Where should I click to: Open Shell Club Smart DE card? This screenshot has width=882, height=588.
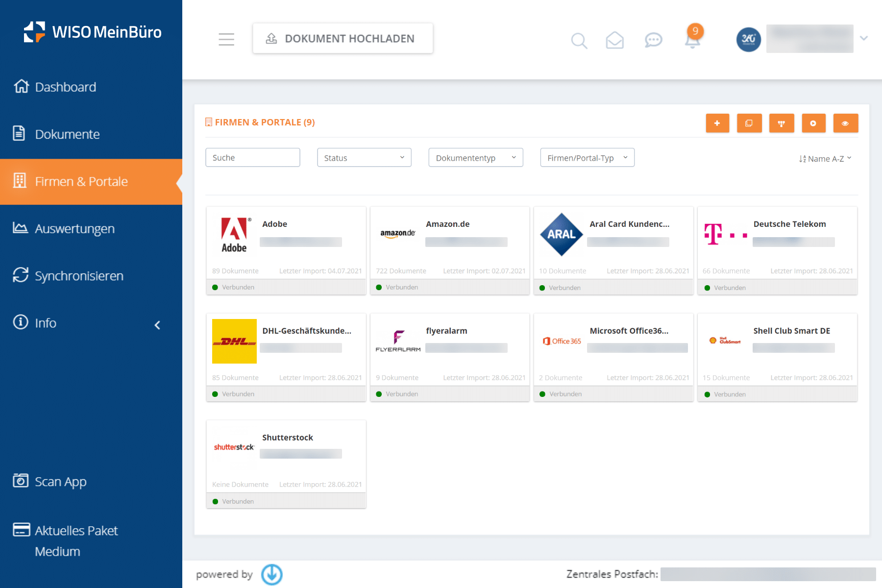(x=777, y=357)
